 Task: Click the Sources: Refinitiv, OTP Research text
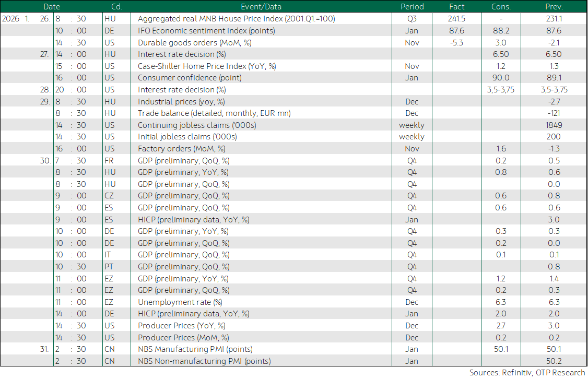[527, 373]
